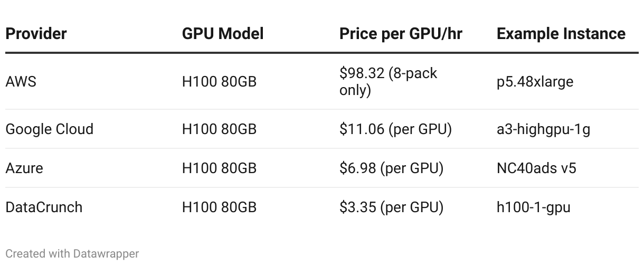Click the h100-1-gpu instance cell
Screen dimensions: 644x266
(x=533, y=207)
